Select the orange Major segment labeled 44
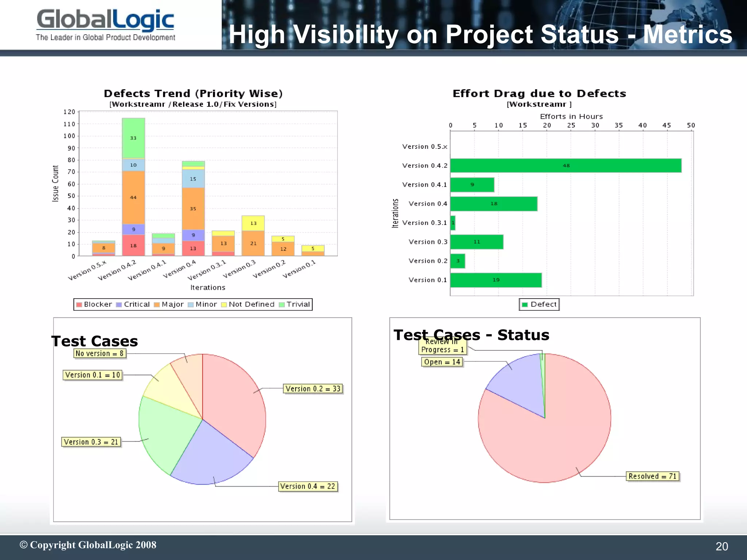This screenshot has height=560, width=747. 133,198
